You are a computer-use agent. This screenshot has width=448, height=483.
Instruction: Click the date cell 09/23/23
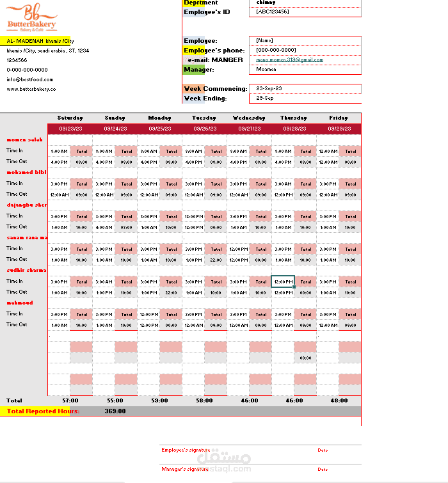(70, 129)
